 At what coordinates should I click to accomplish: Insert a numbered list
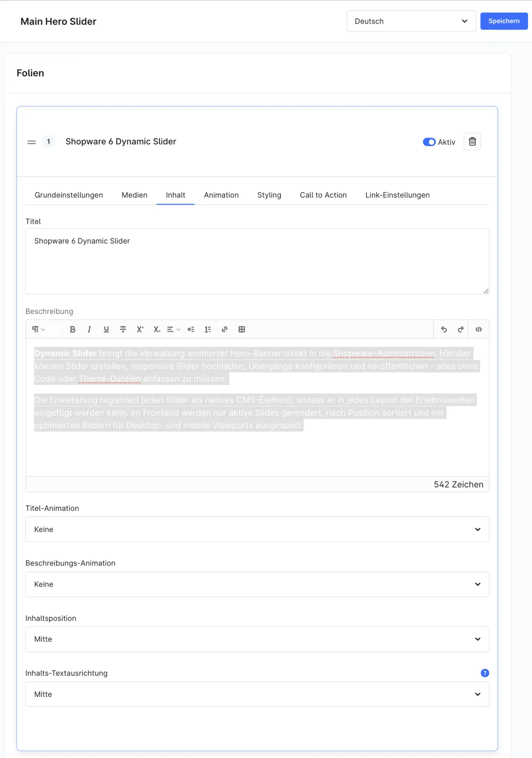[208, 329]
